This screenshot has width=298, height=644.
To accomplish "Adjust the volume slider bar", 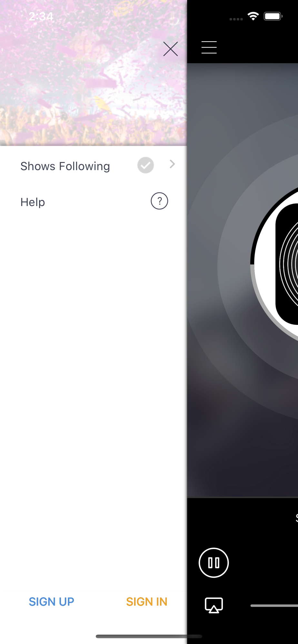I will (274, 606).
